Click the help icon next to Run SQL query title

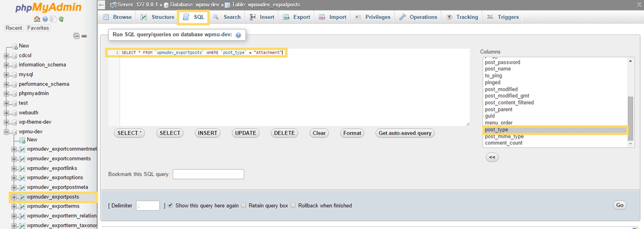pyautogui.click(x=238, y=35)
